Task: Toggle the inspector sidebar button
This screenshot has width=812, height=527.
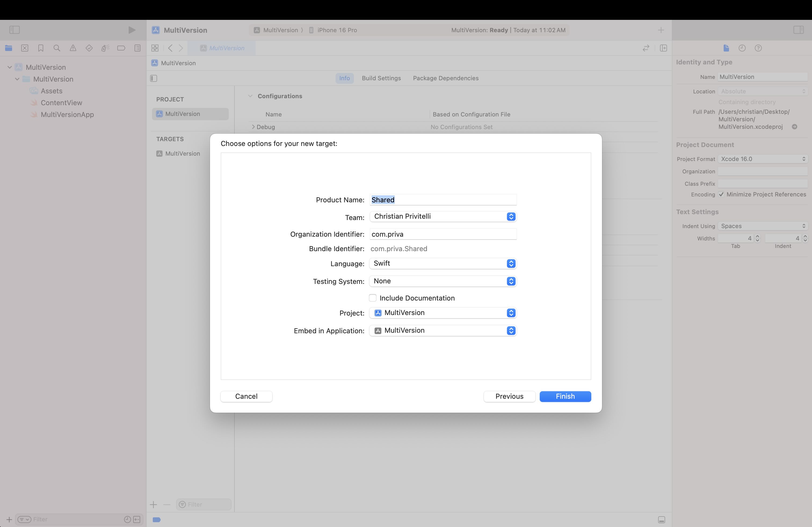Action: (798, 30)
